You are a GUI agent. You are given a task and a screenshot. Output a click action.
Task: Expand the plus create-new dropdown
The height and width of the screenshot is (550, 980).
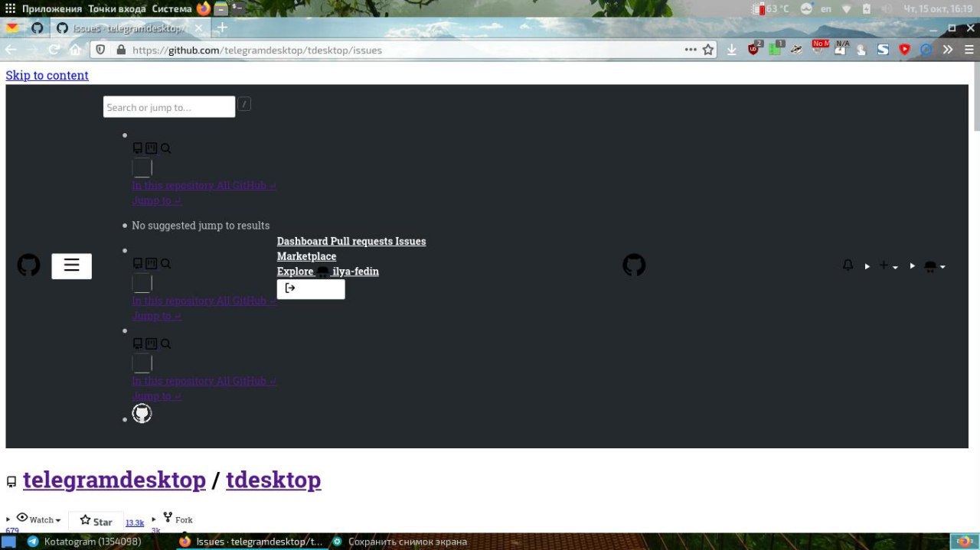888,265
